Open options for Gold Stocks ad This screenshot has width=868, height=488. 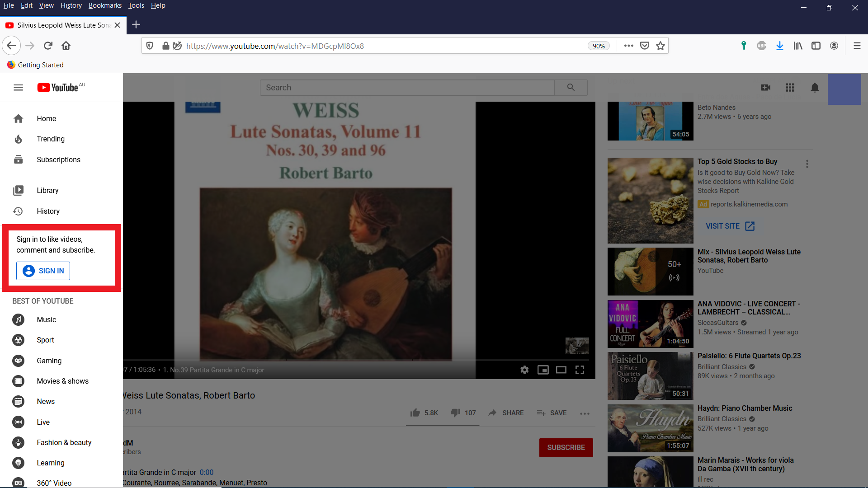(x=807, y=164)
